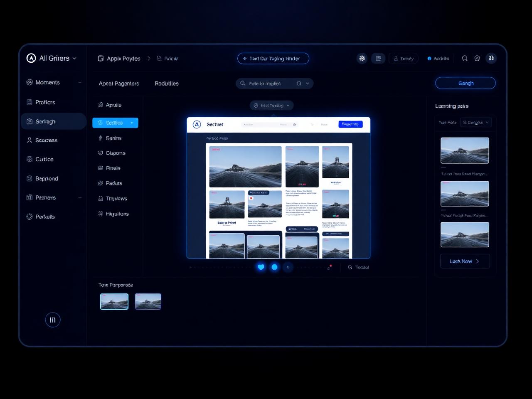Activate the blue dot toggle under the preview
Viewport: 532px width, 399px height.
pyautogui.click(x=275, y=267)
